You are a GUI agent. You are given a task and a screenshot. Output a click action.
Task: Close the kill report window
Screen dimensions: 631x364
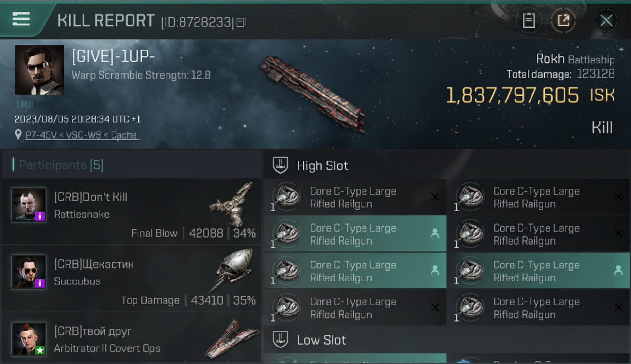606,20
